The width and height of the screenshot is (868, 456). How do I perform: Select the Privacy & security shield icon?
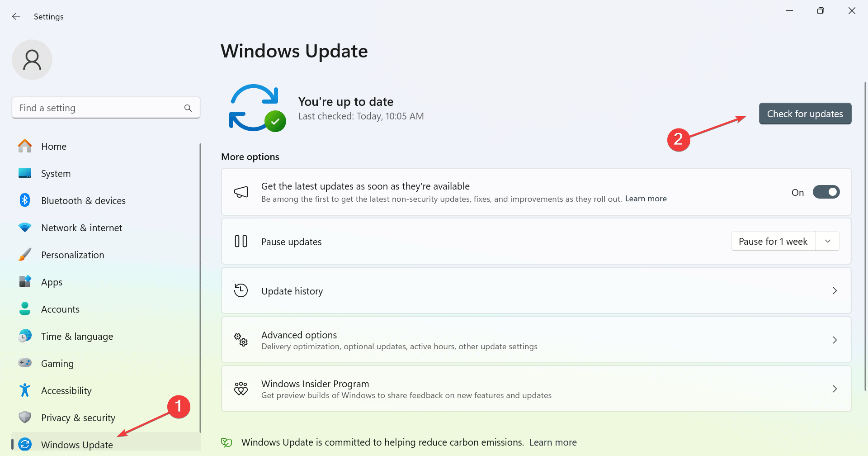pyautogui.click(x=25, y=417)
